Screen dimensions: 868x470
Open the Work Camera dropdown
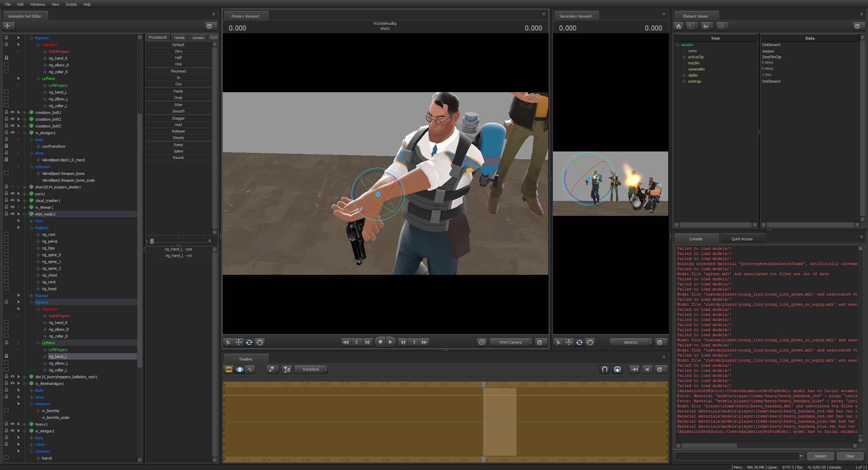point(511,342)
